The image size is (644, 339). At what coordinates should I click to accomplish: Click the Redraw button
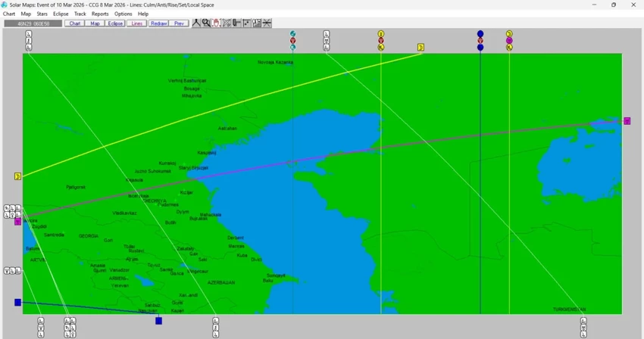coord(158,23)
